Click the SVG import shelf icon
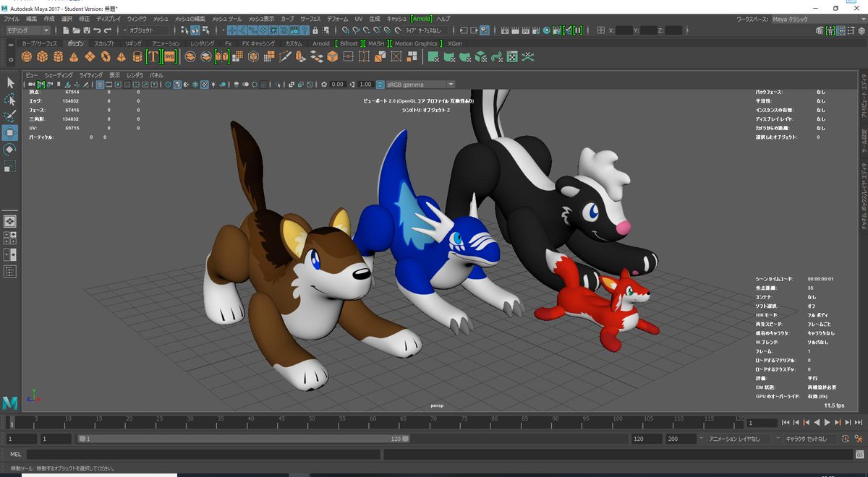Screen dimensions: 868x477 click(169, 56)
